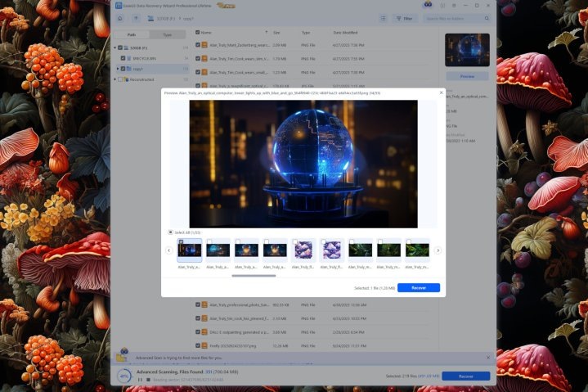The height and width of the screenshot is (392, 588).
Task: Sort by the Name column arrow
Action: pos(267,33)
